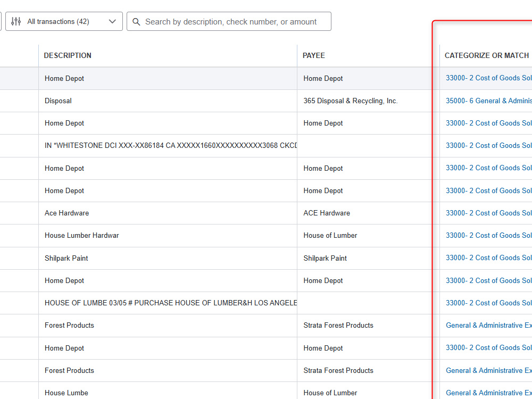The width and height of the screenshot is (532, 399).
Task: Focus the description or amount search field
Action: point(229,21)
